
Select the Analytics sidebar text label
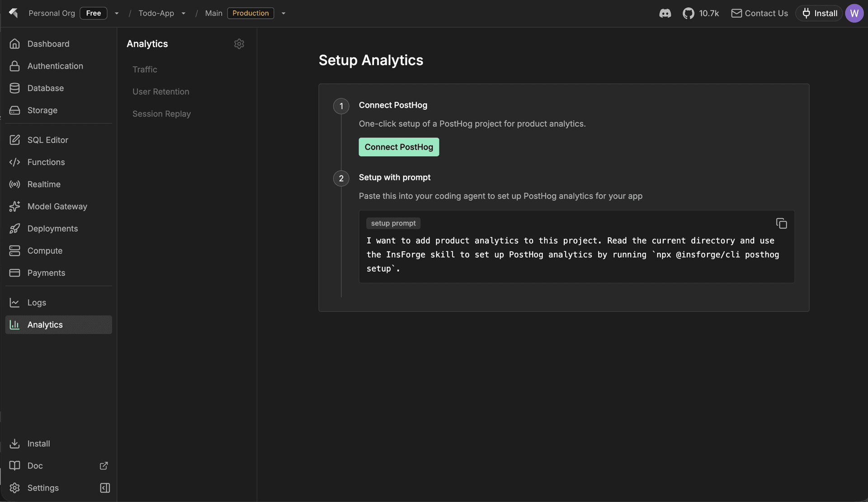[x=45, y=325]
